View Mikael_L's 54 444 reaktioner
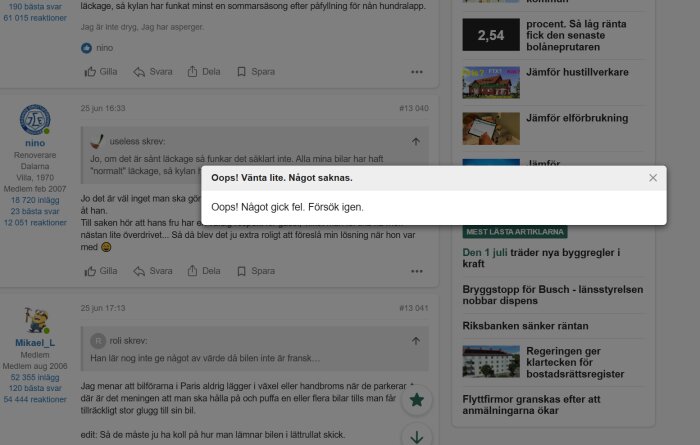 click(35, 399)
